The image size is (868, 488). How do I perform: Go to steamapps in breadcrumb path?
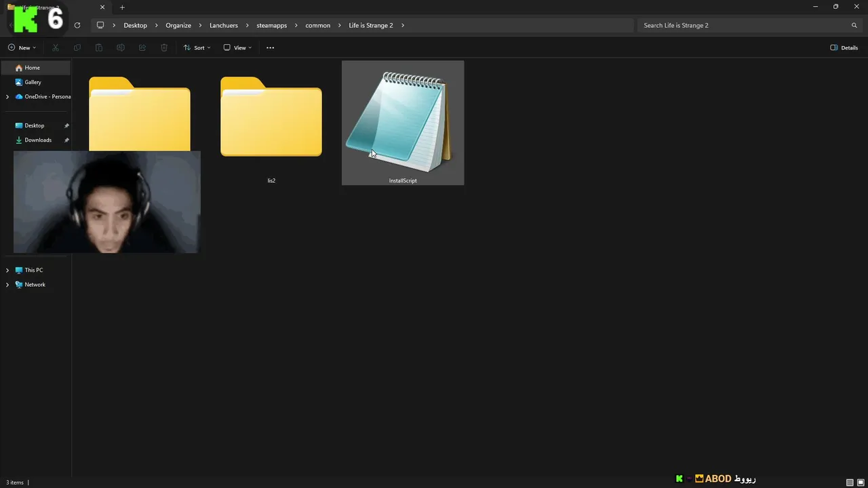coord(271,25)
